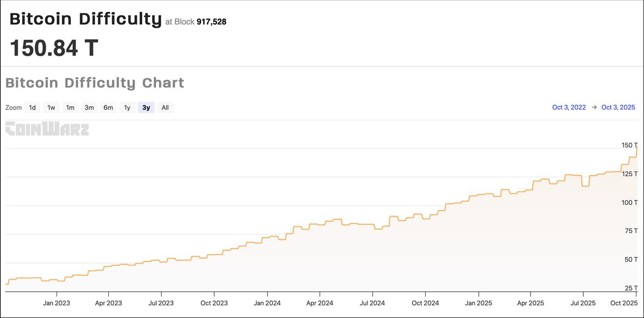644x318 pixels.
Task: Click the active 3y zoom button
Action: point(146,107)
